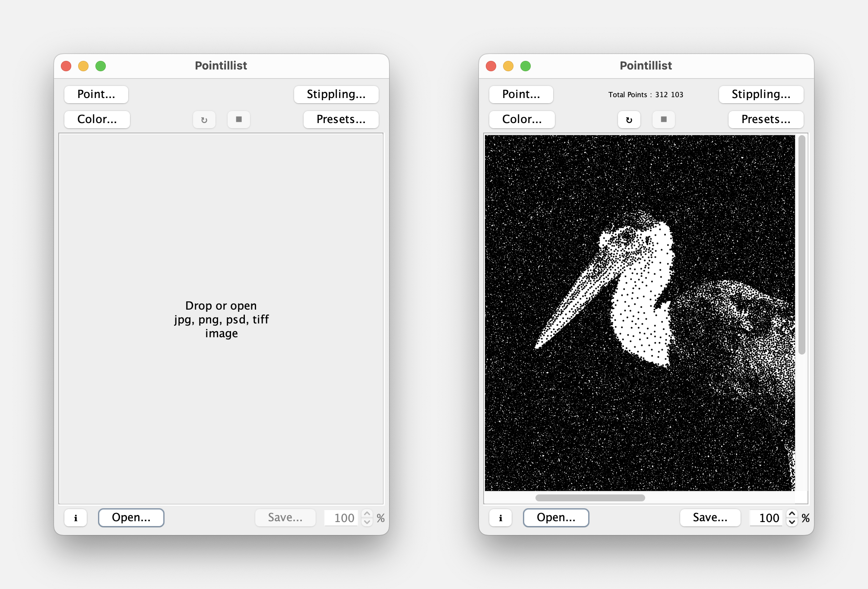Screen dimensions: 868x589
Task: Decrease zoom percent in right window stepper
Action: pyautogui.click(x=792, y=522)
